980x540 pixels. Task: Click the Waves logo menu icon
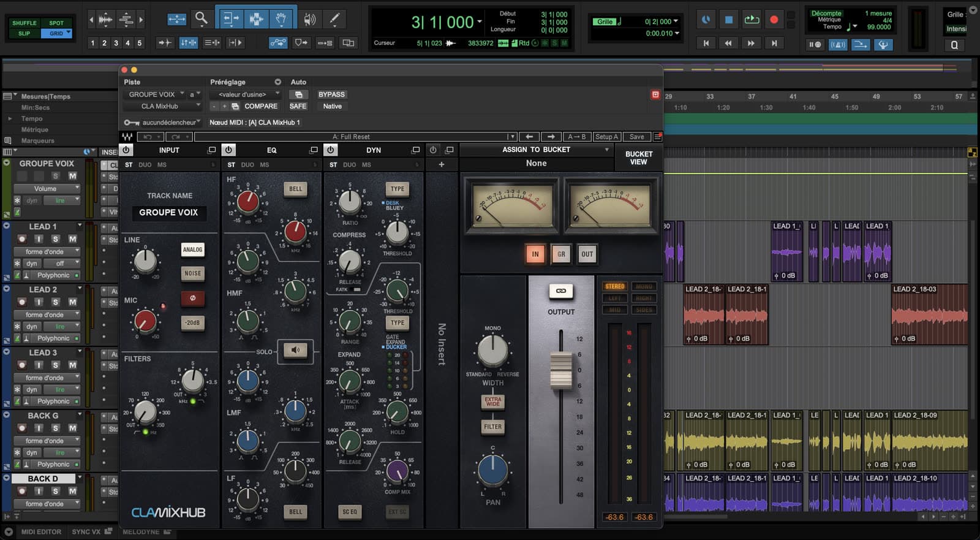point(127,137)
